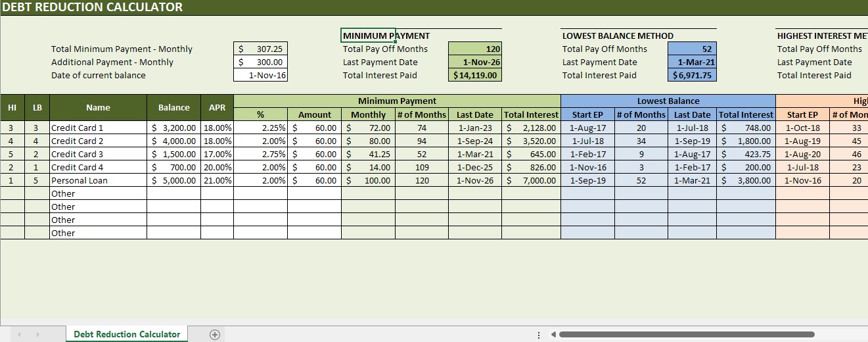Select Personal Loan total interest 7,000.00

[x=531, y=180]
